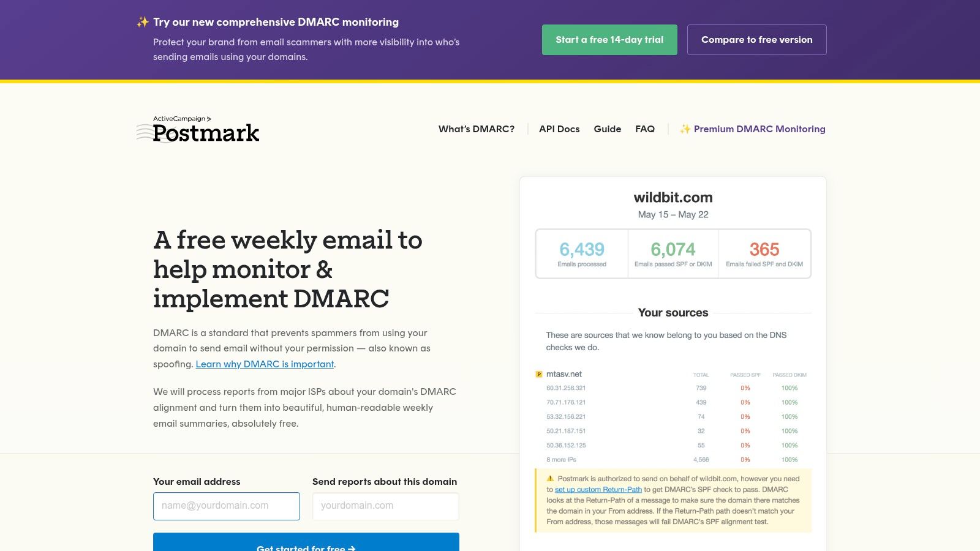Focus the domain field for reports

(386, 506)
